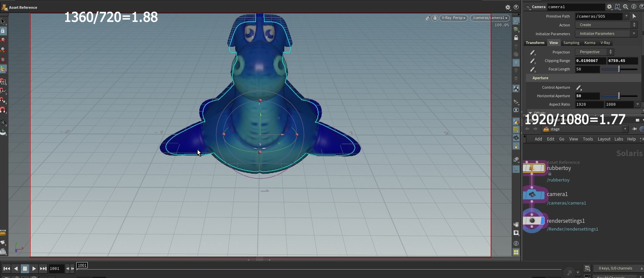This screenshot has width=644, height=278.
Task: Click the Control Aperture pencil icon
Action: 579,88
